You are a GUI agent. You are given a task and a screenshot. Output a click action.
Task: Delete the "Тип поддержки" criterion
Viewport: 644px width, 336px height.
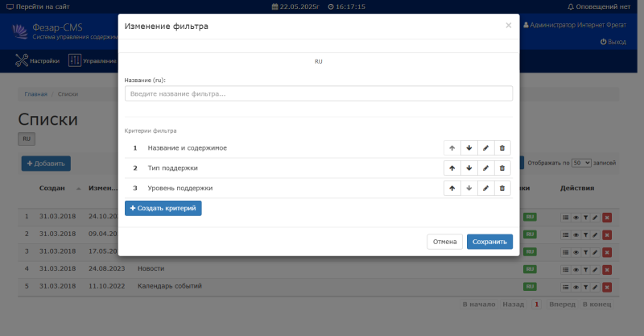coord(502,168)
